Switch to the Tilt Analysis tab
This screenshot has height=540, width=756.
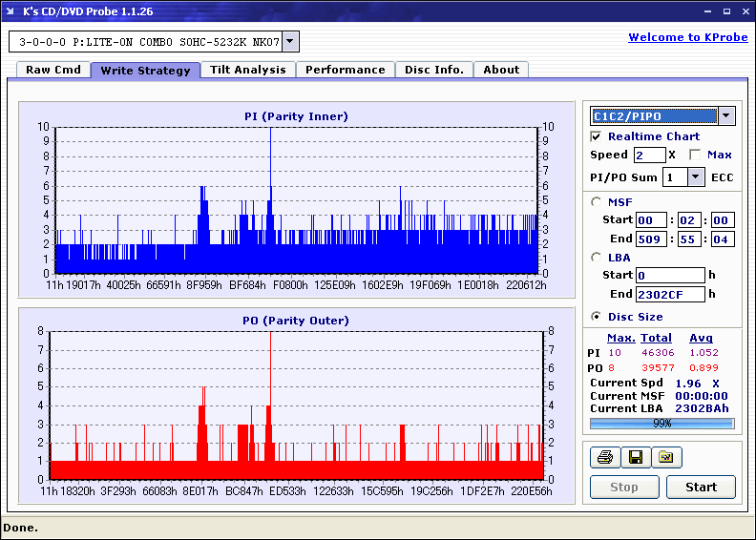tap(247, 70)
